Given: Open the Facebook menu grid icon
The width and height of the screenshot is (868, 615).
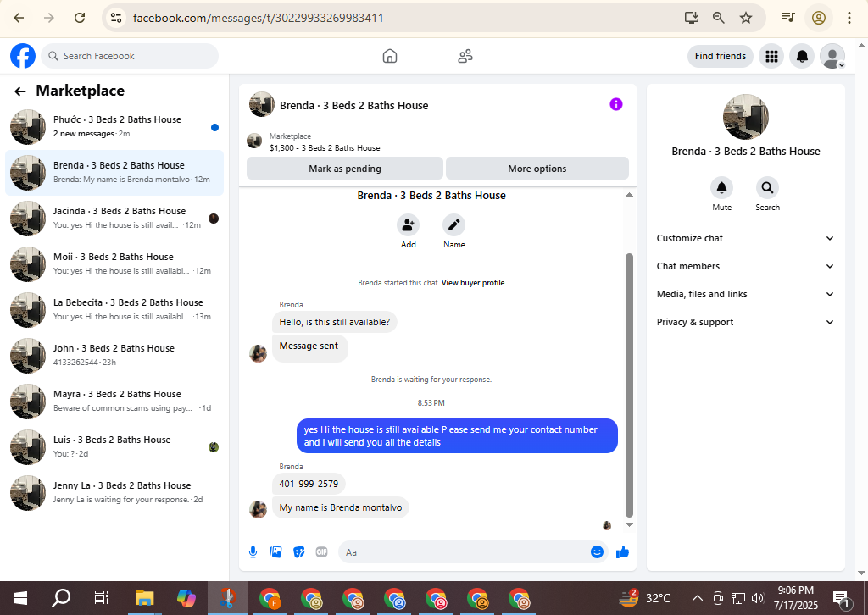Looking at the screenshot, I should tap(771, 56).
